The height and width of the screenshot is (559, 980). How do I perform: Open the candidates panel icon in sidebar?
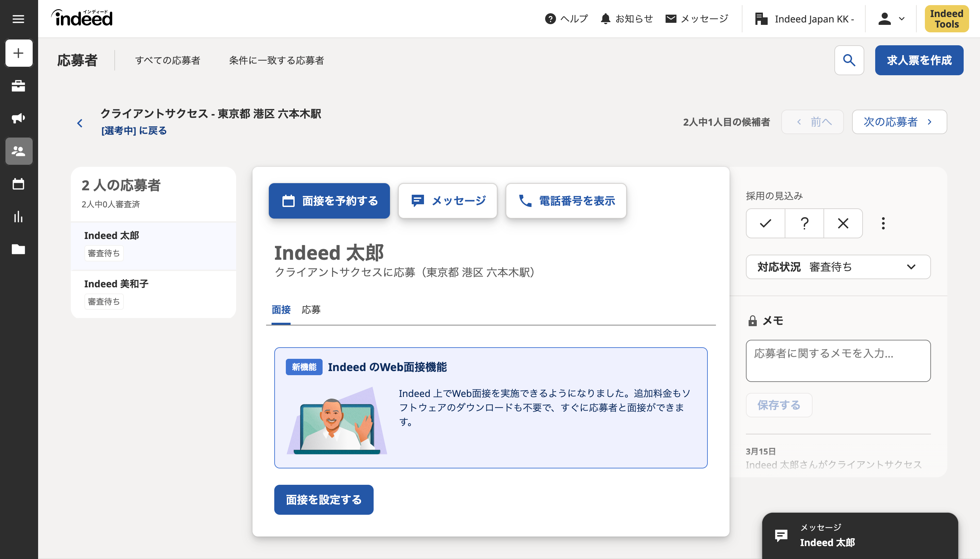19,151
